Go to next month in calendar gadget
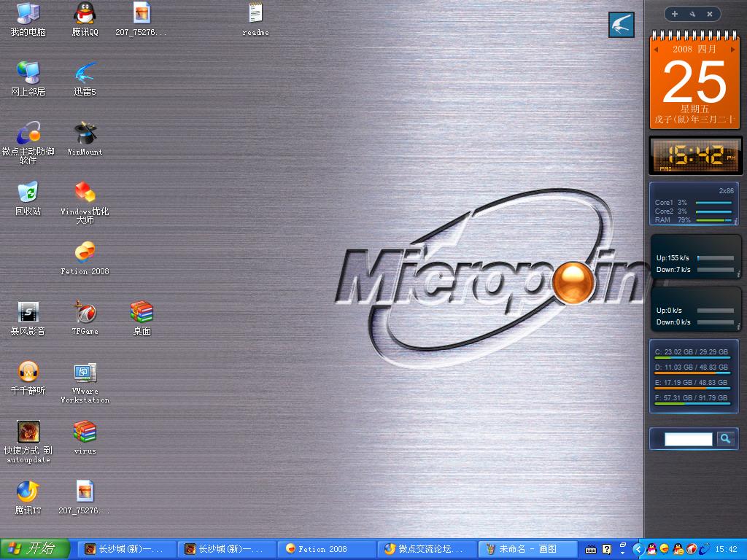 732,50
